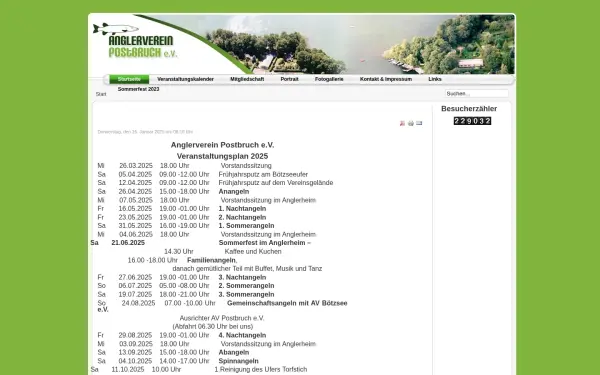
Task: Open the Startseite menu item
Action: click(129, 79)
